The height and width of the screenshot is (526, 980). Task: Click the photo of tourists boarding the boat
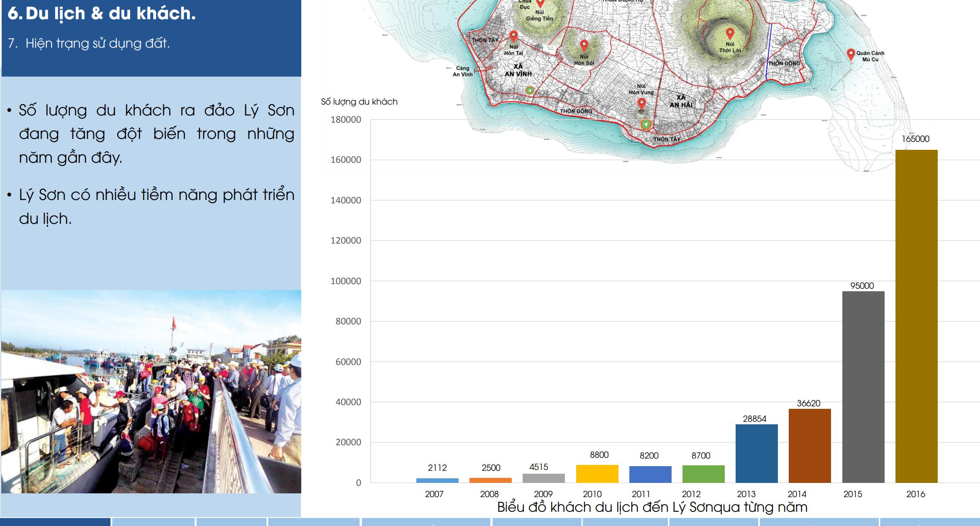[x=151, y=391]
